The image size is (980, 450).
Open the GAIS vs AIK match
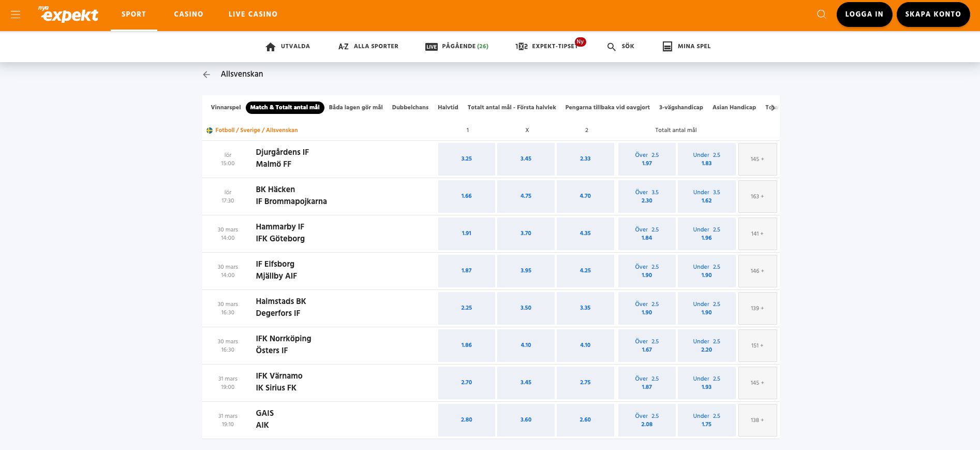coord(264,419)
